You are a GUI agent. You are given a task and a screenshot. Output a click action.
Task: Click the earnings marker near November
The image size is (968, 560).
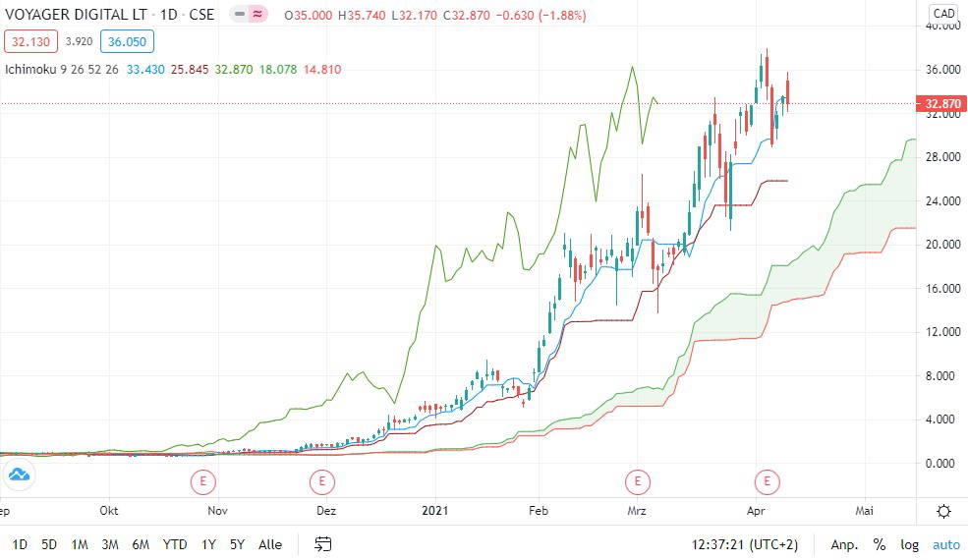[203, 481]
